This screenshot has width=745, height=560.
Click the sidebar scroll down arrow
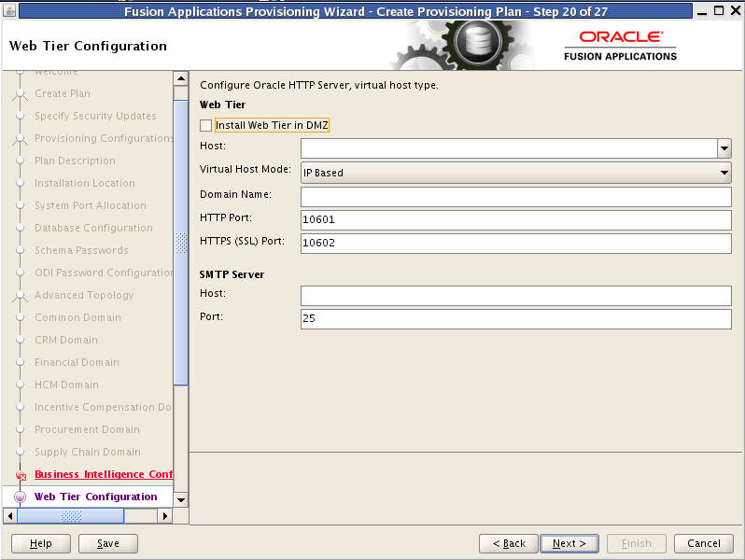181,499
